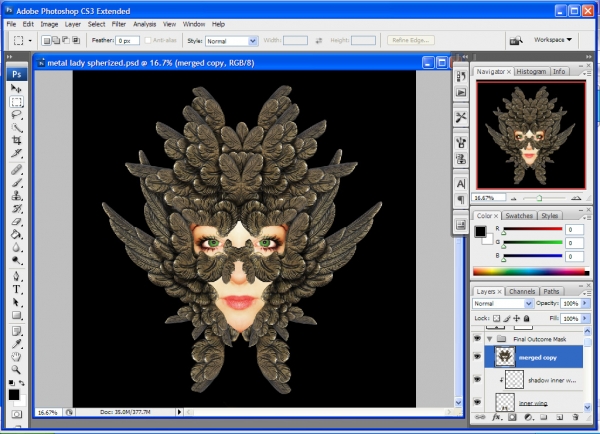The height and width of the screenshot is (434, 600).
Task: Toggle lock transparent pixels
Action: tap(496, 318)
